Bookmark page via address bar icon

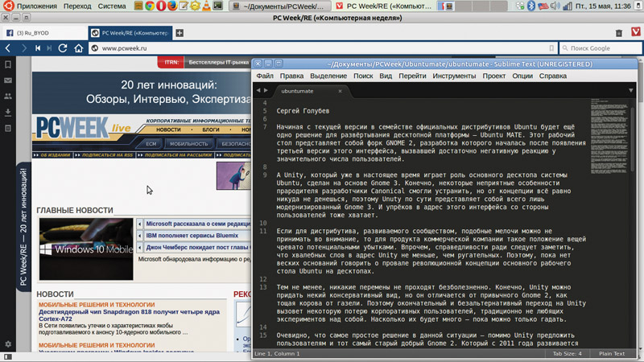[x=551, y=48]
